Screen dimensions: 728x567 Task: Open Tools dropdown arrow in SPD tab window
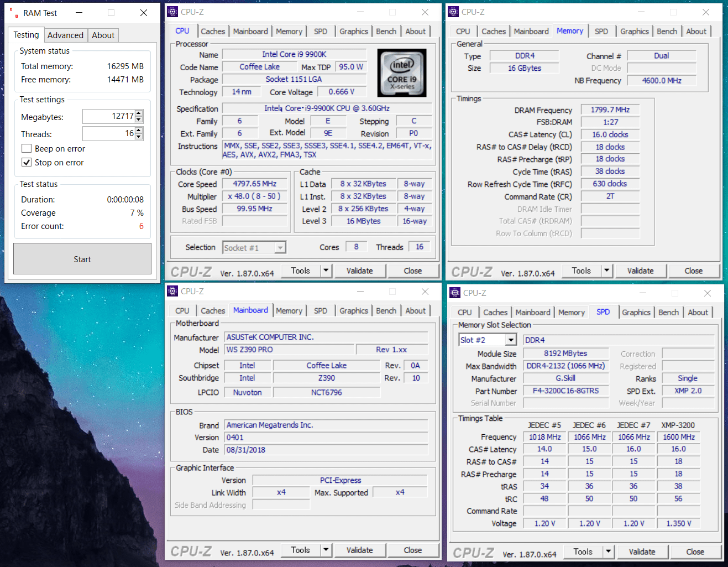(x=609, y=552)
